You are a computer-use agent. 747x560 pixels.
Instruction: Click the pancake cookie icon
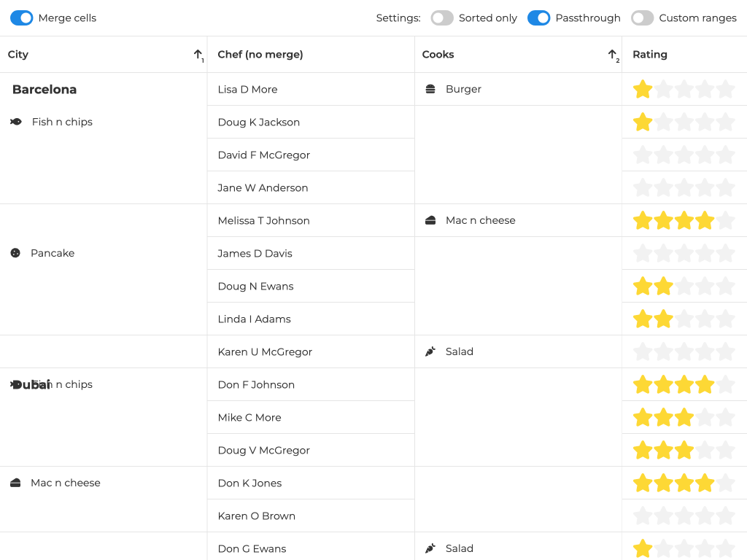[x=15, y=253]
